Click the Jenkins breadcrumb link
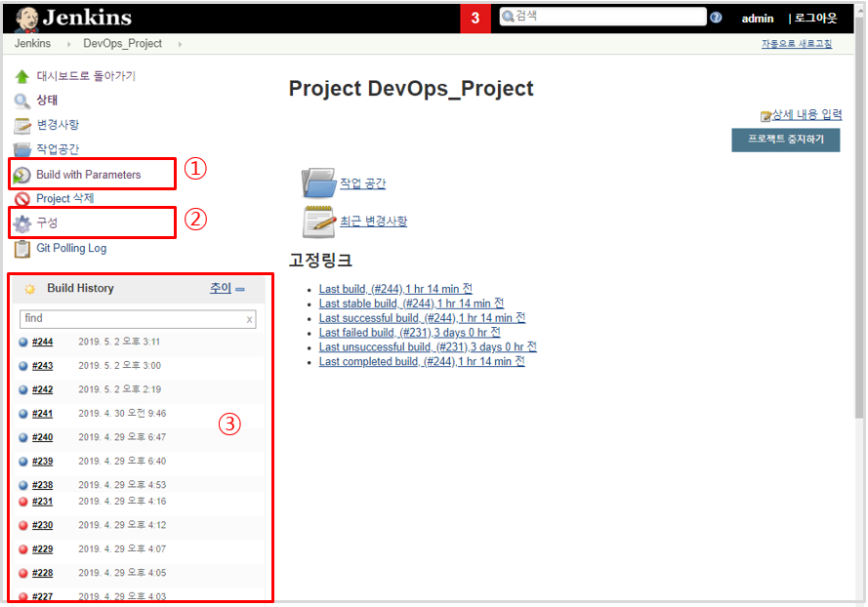This screenshot has width=868, height=607. tap(32, 44)
